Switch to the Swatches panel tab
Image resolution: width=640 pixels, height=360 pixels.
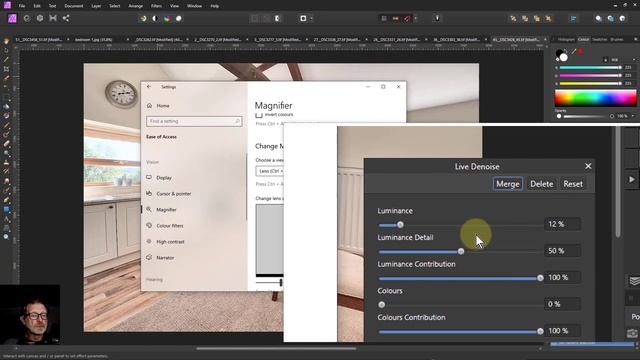pyautogui.click(x=600, y=40)
